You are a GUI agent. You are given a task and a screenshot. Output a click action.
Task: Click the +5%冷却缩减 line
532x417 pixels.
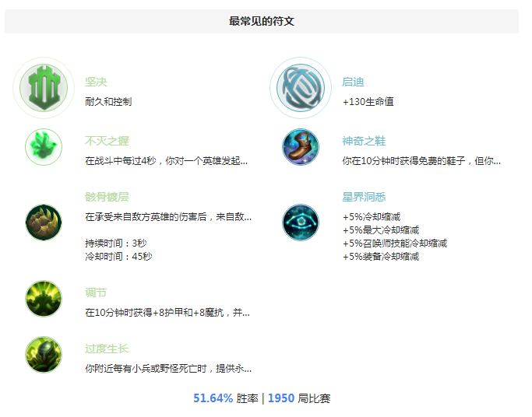(372, 217)
